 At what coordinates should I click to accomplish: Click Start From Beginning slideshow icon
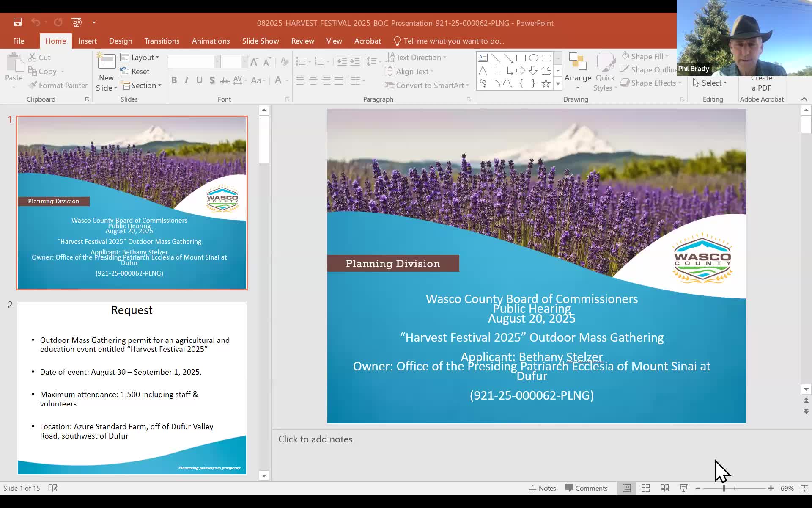point(77,22)
